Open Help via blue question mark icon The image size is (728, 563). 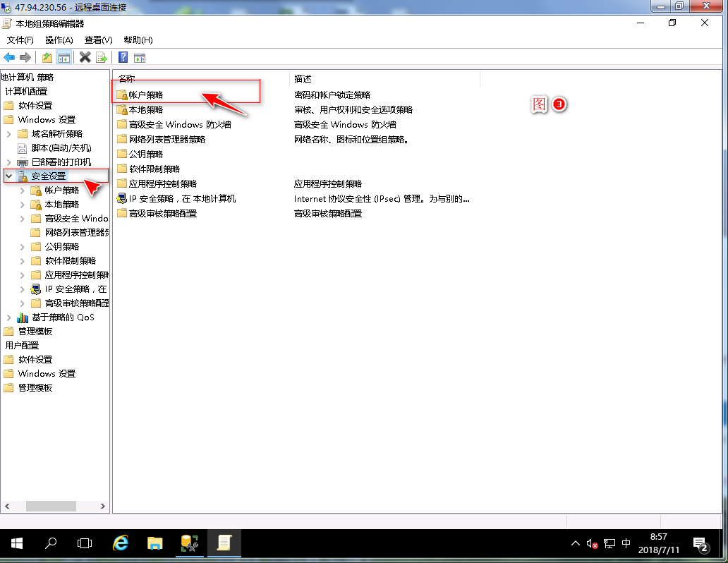tap(123, 58)
